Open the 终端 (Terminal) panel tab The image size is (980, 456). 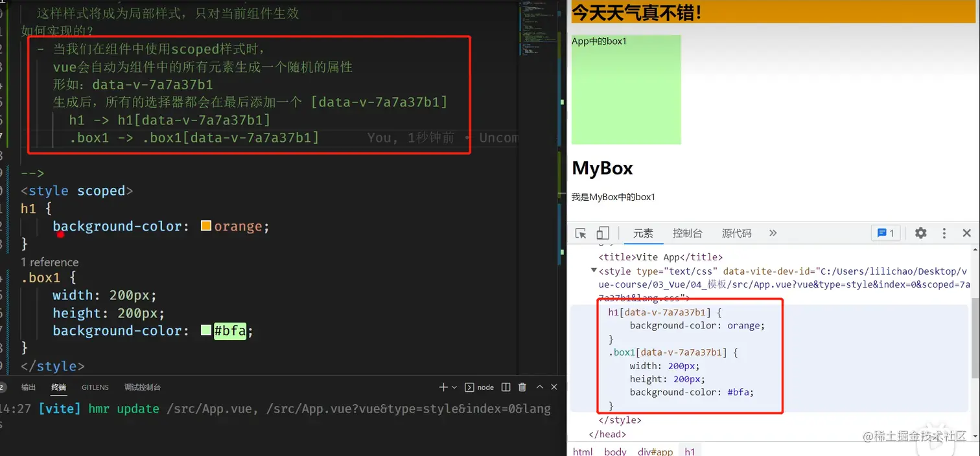click(x=59, y=387)
